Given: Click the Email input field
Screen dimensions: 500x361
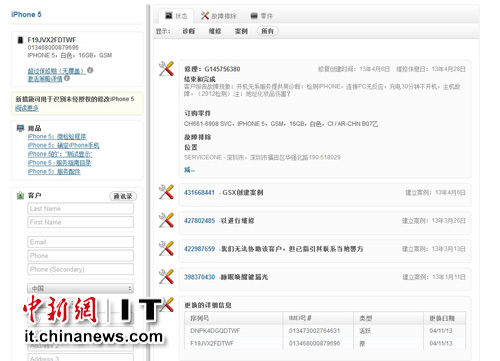Looking at the screenshot, I should point(81,242).
